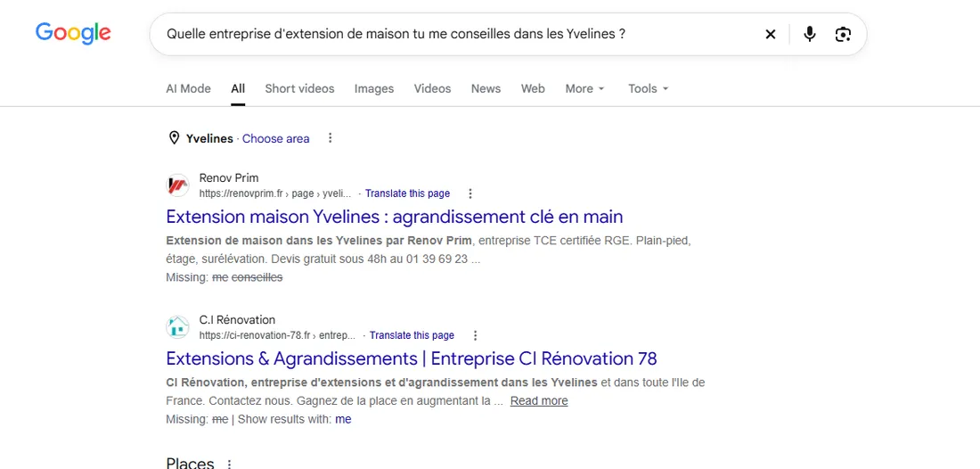Open the Short videos tab
980x469 pixels.
(299, 89)
